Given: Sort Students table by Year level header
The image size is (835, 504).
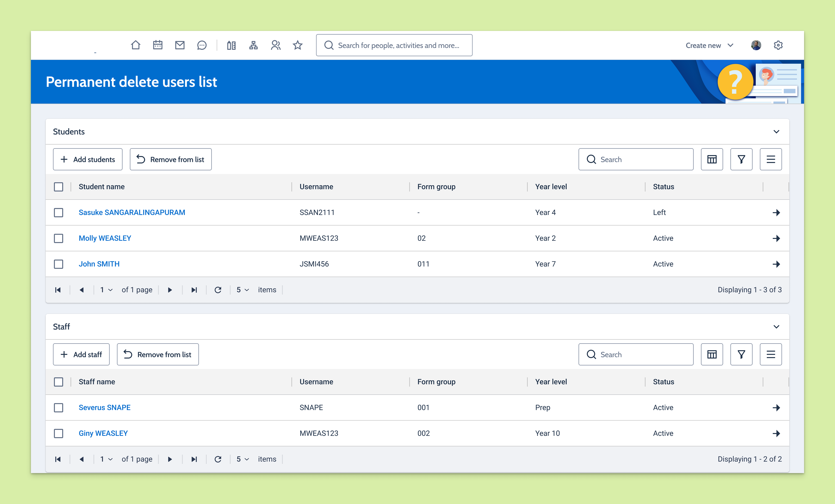Looking at the screenshot, I should click(551, 187).
